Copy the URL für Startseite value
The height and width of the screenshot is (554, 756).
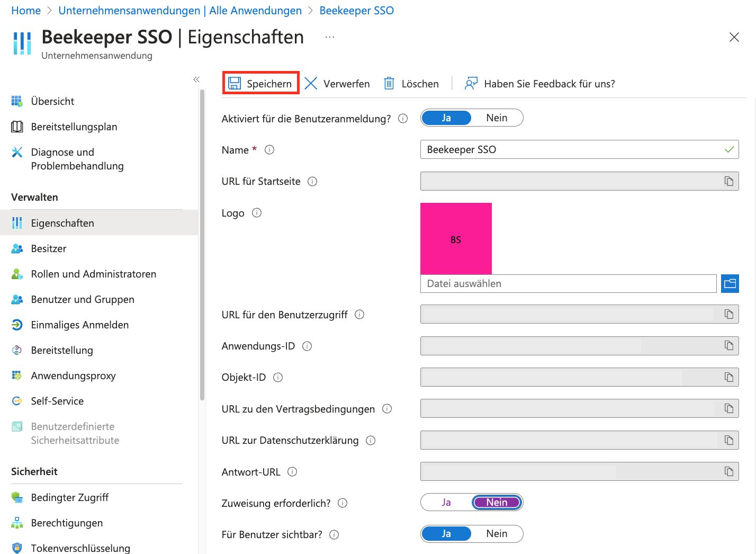[x=729, y=181]
